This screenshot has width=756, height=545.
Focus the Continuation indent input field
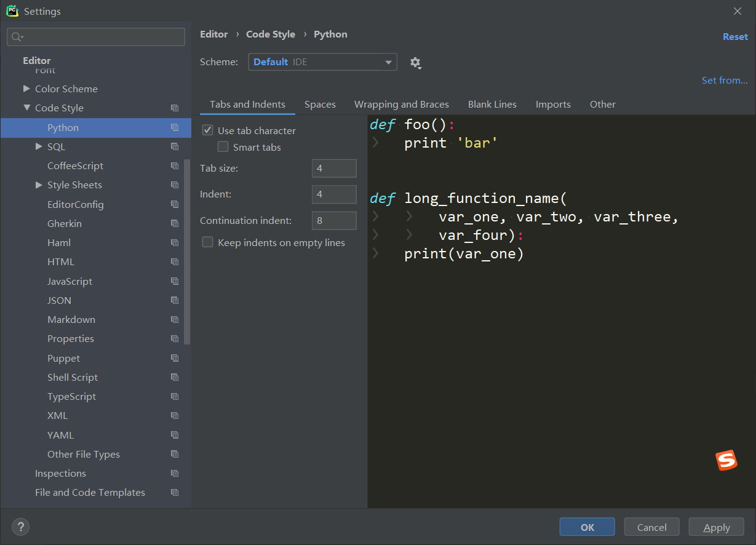[x=334, y=221]
